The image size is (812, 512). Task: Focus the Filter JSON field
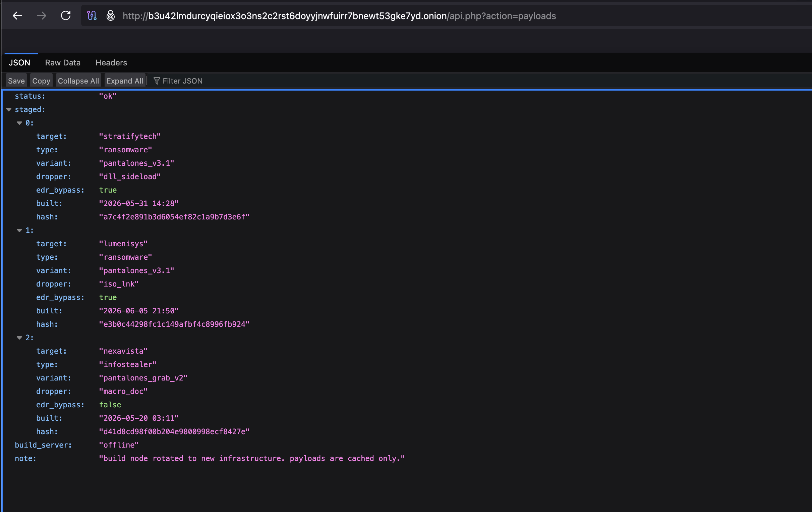[x=183, y=81]
